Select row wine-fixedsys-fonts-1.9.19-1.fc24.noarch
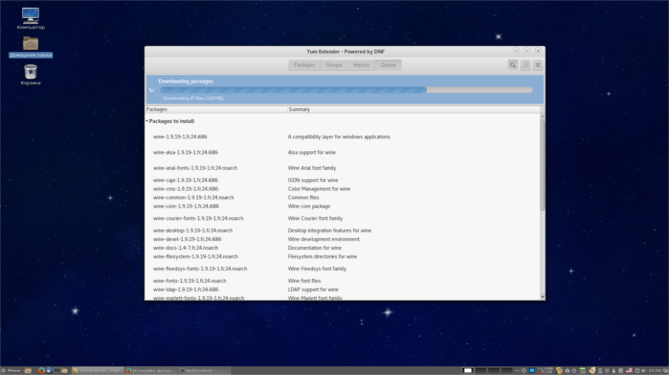The width and height of the screenshot is (669, 375). pyautogui.click(x=343, y=268)
